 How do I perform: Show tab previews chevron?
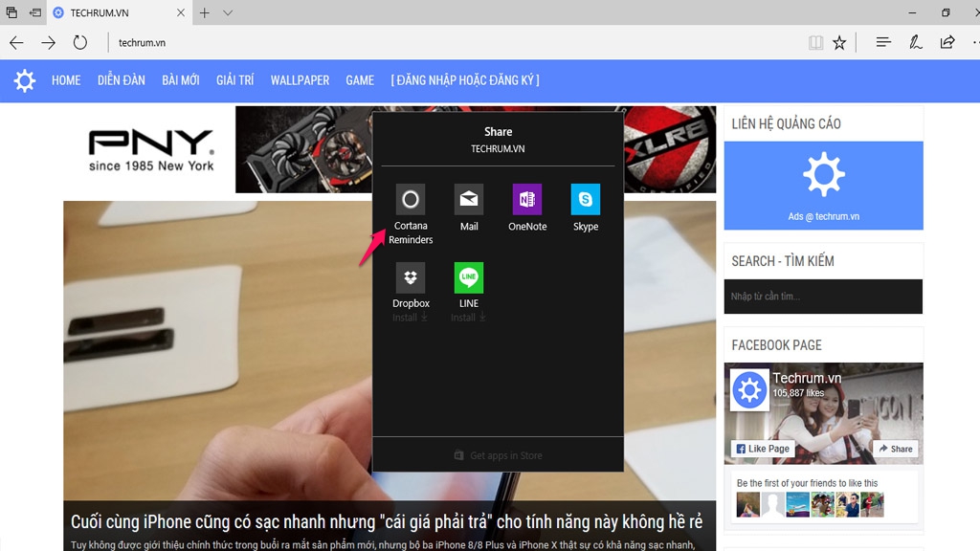228,12
